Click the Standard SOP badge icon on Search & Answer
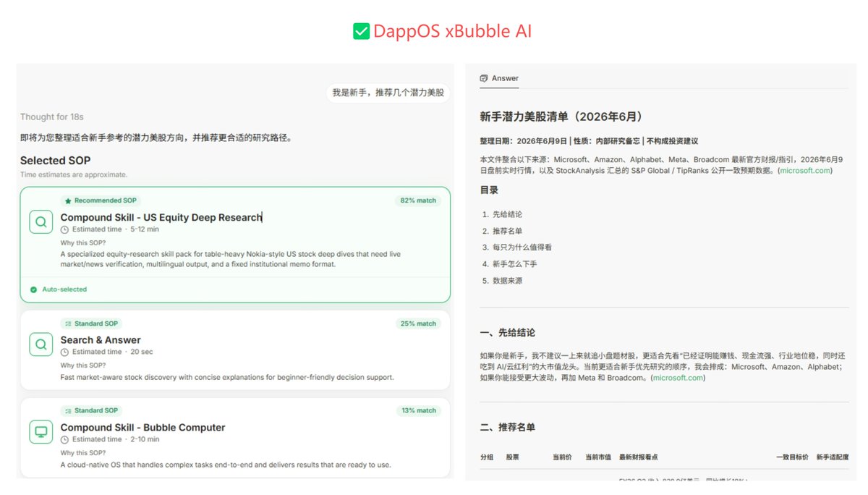868x495 pixels. pos(68,323)
